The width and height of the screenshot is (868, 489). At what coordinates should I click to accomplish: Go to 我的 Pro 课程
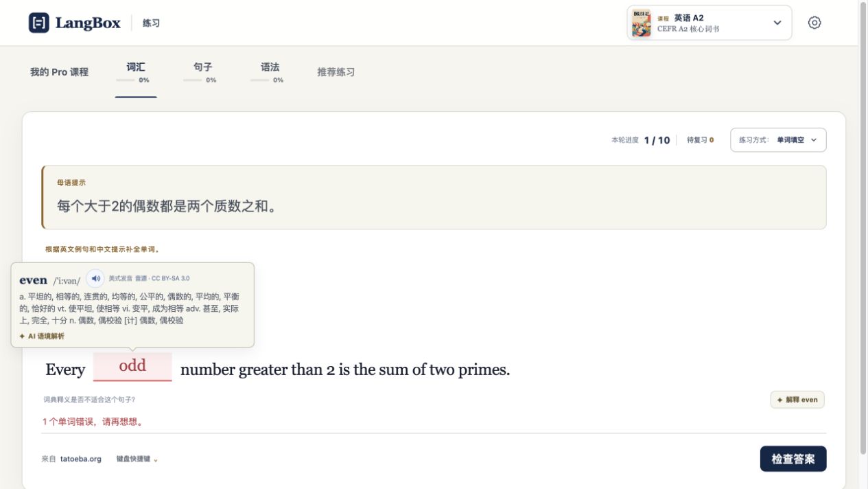[59, 72]
